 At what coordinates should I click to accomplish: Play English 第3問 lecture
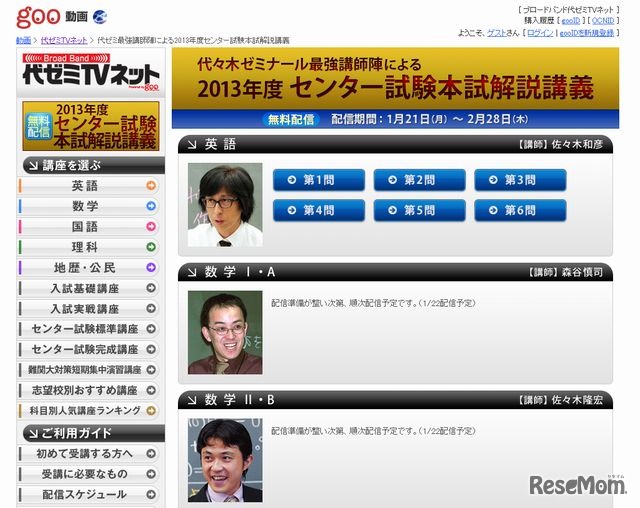[x=520, y=180]
